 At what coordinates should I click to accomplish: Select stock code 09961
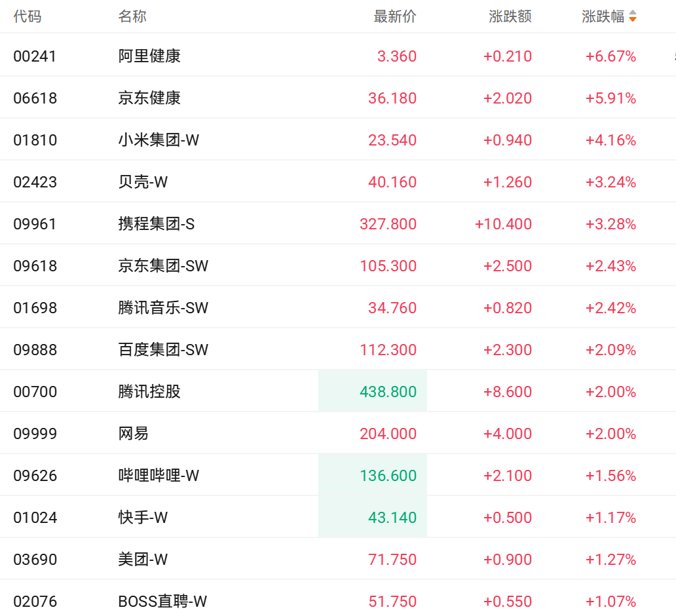coord(35,224)
